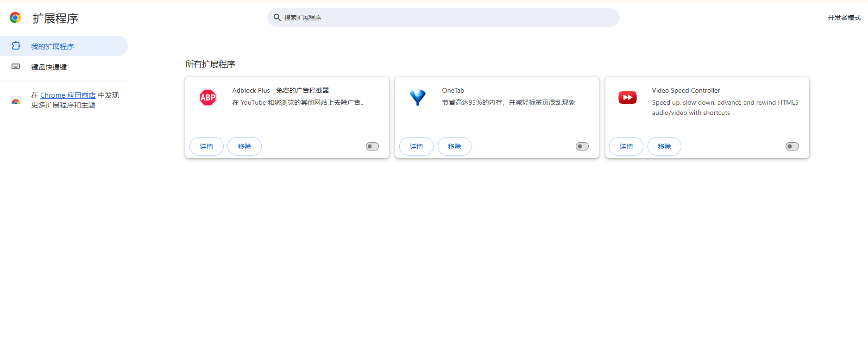Click the OneTab extension name
Viewport: 868px width, 345px height.
pos(453,90)
